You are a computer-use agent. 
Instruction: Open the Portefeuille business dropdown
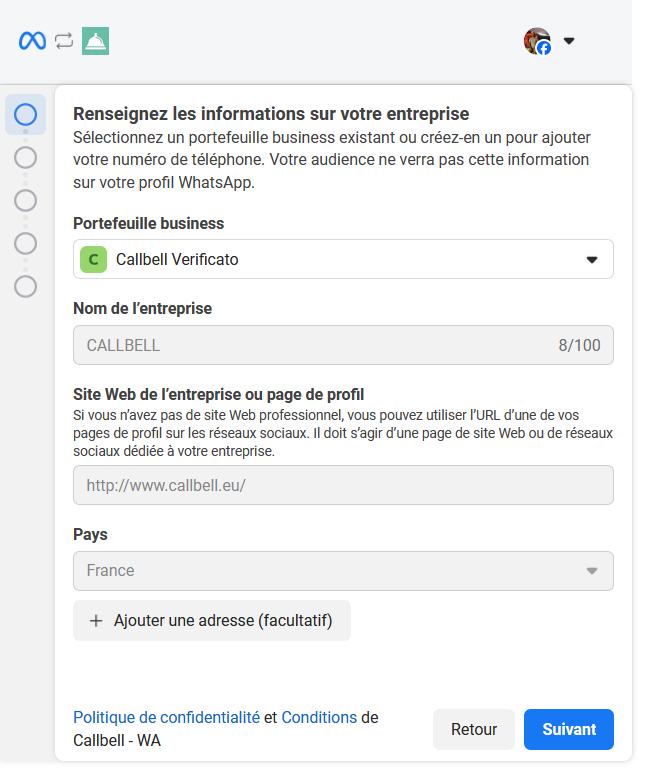pos(343,259)
